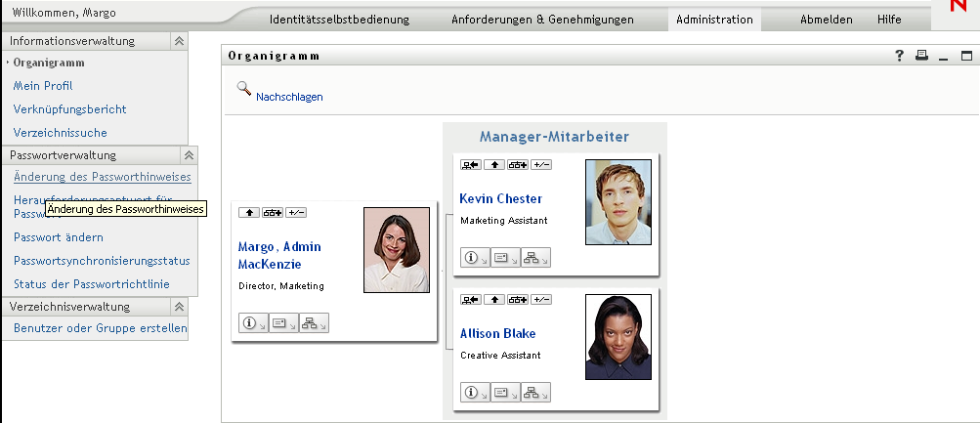Click the org-chart plus icon on Allison Blake's card
The image size is (980, 423).
518,300
